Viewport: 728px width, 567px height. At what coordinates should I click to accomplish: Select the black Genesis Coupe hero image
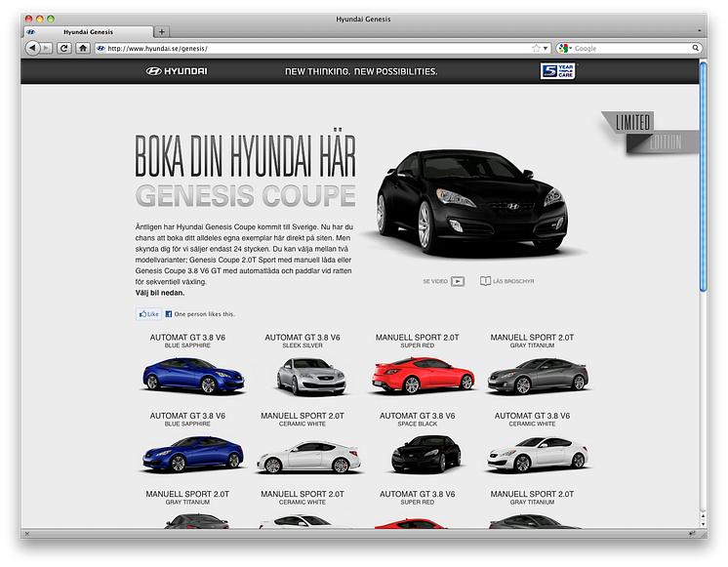tap(472, 202)
